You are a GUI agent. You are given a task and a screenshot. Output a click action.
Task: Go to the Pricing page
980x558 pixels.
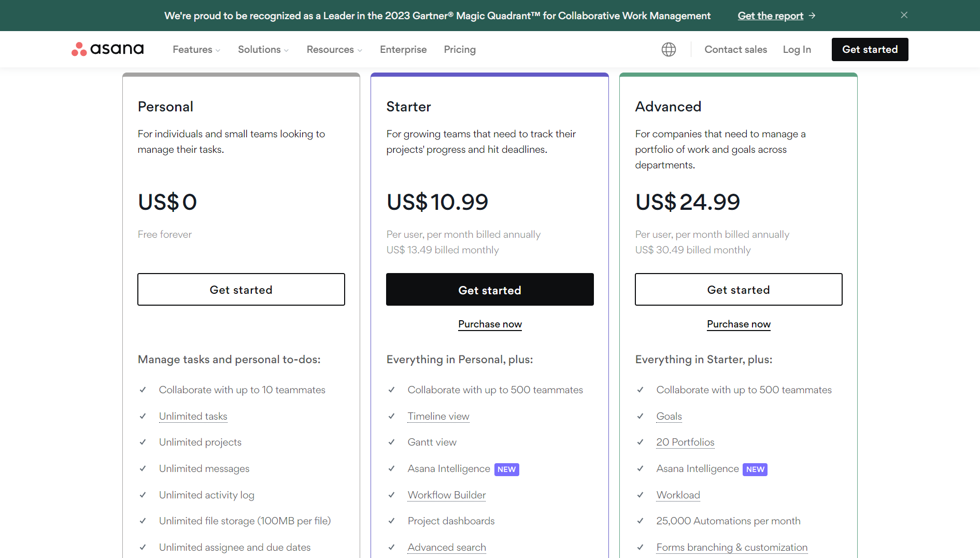[x=460, y=49]
